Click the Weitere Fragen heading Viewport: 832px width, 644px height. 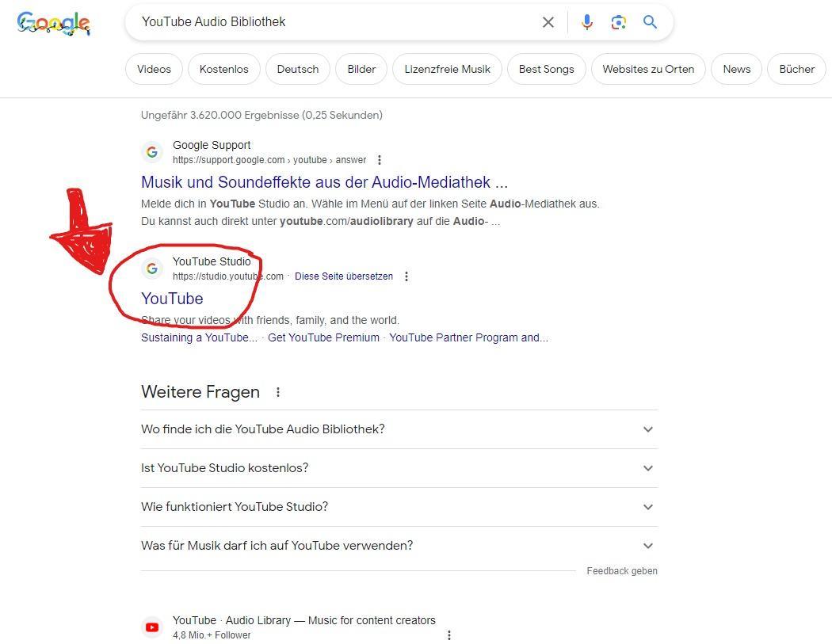pyautogui.click(x=200, y=392)
